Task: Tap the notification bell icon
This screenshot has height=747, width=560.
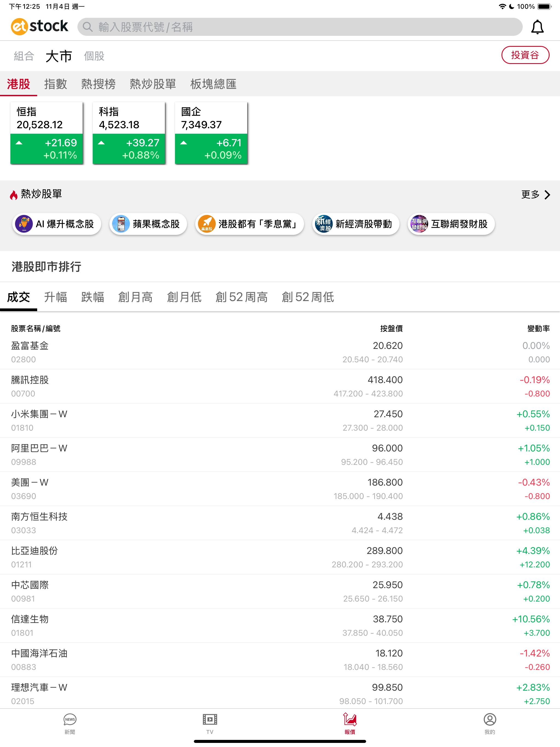Action: [537, 27]
